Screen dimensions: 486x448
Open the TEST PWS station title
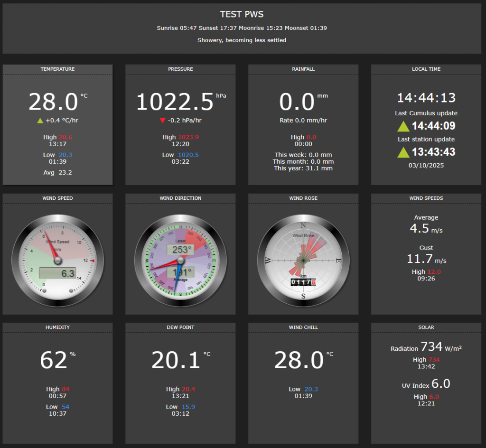pos(242,15)
